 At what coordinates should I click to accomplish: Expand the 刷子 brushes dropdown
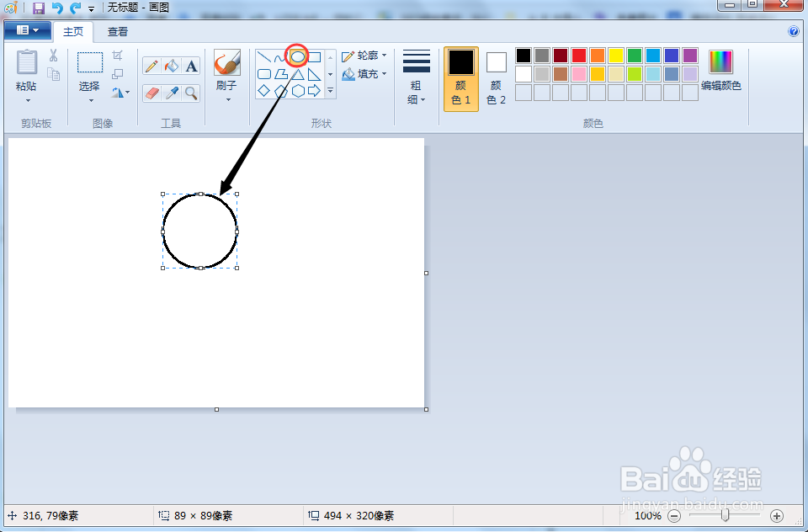228,100
